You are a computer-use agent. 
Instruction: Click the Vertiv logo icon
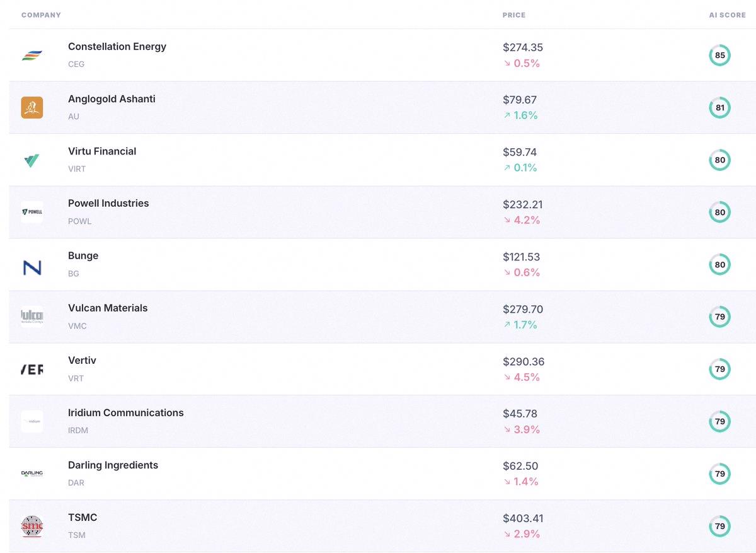click(32, 370)
